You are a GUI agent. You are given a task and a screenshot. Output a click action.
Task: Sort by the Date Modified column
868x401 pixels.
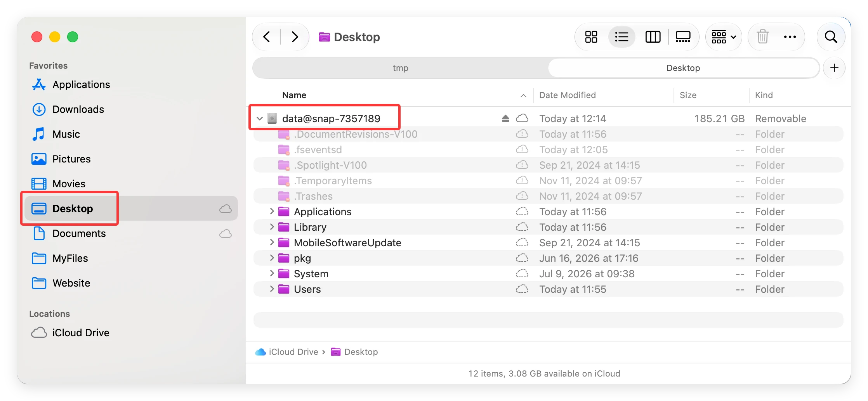pyautogui.click(x=567, y=95)
